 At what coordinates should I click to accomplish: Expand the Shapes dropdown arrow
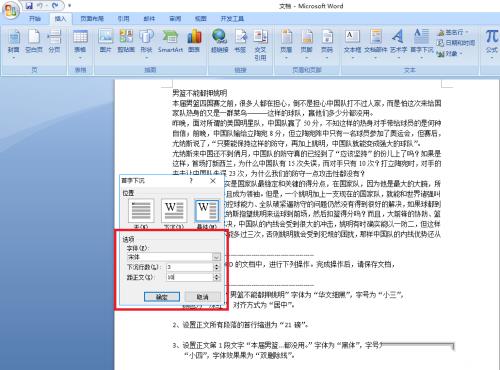146,58
